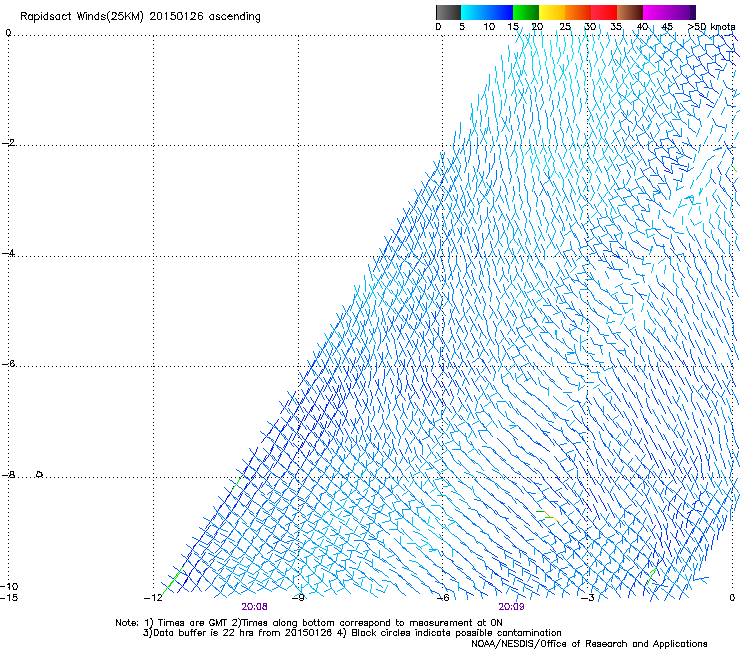Click the '-6' longitude axis label

(x=443, y=598)
